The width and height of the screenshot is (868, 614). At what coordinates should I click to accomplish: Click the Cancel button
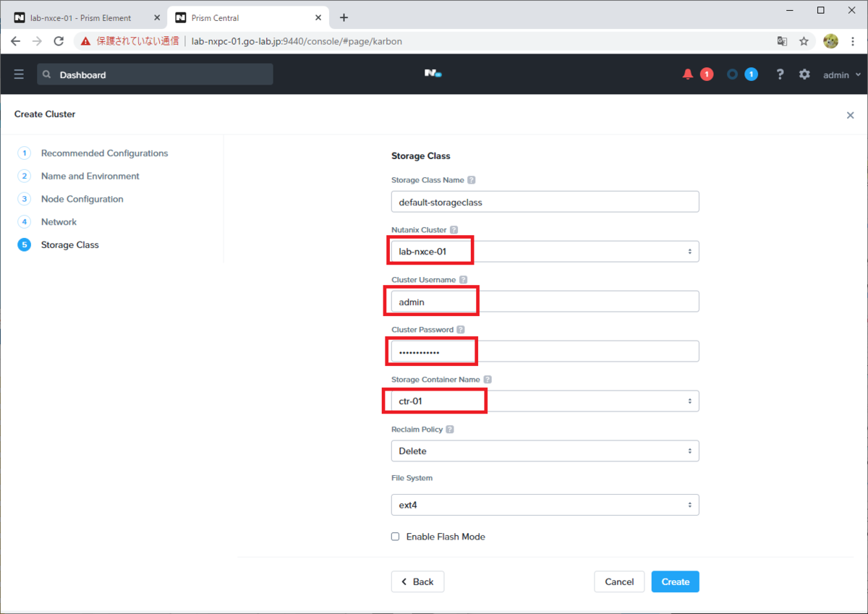(619, 581)
